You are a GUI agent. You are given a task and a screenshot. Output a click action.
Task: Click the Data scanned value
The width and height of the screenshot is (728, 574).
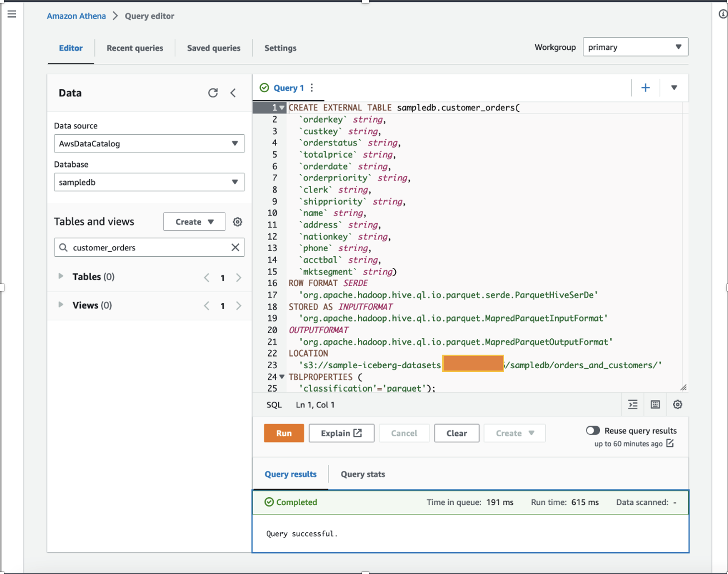click(x=675, y=502)
